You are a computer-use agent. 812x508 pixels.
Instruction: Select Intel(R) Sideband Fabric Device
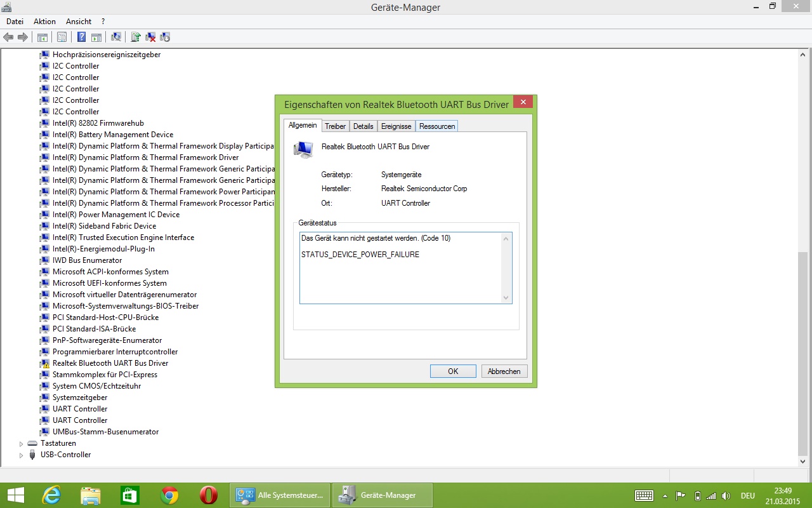104,226
